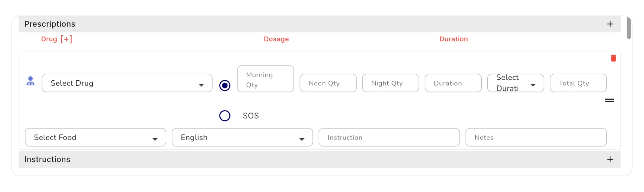Change the English language dropdown
The width and height of the screenshot is (644, 192).
[242, 137]
